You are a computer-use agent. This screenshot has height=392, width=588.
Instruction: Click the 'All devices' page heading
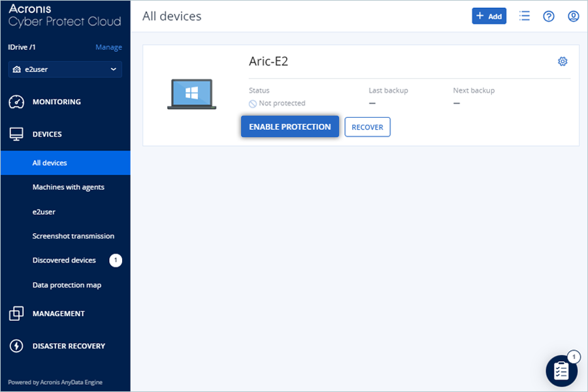(x=172, y=16)
